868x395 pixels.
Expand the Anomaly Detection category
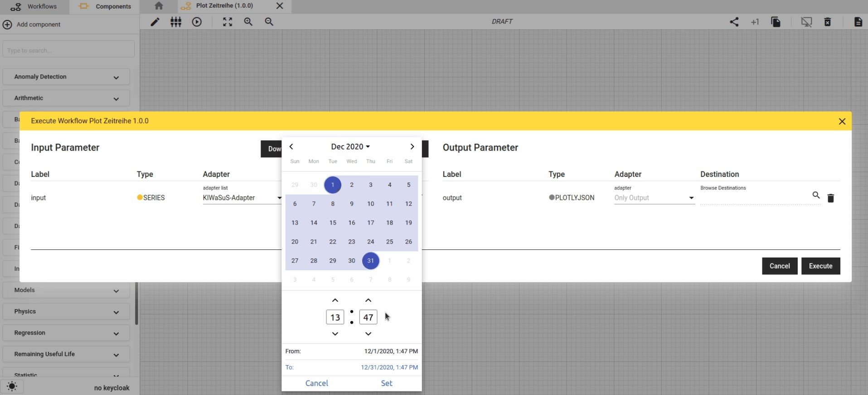pos(66,77)
